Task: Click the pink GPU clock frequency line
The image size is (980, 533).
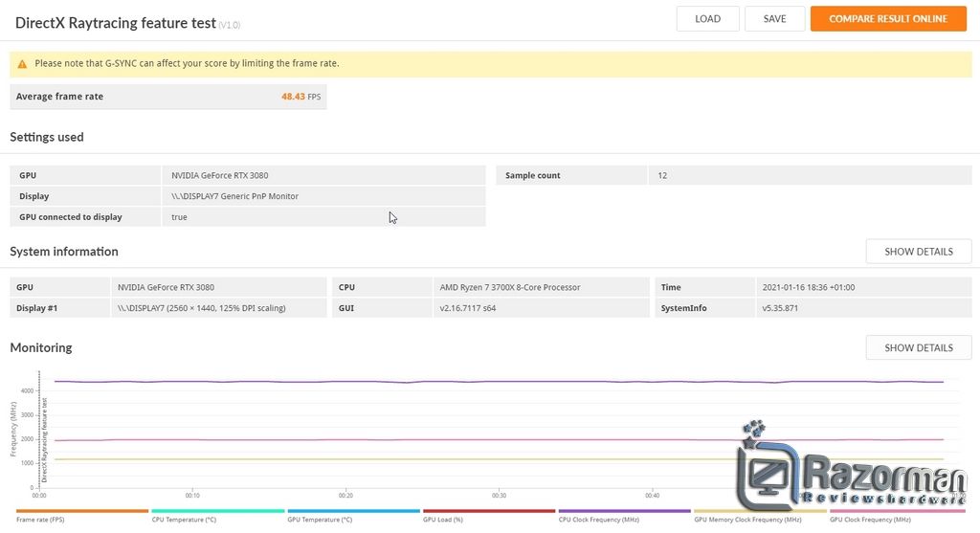Action: coord(500,440)
